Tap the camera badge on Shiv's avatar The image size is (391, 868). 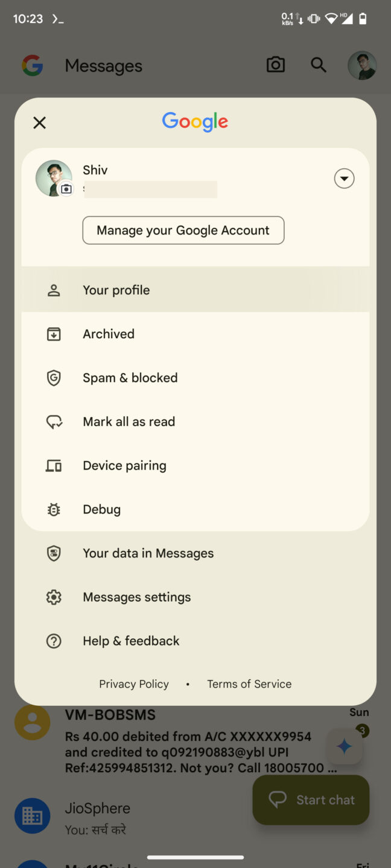(66, 189)
